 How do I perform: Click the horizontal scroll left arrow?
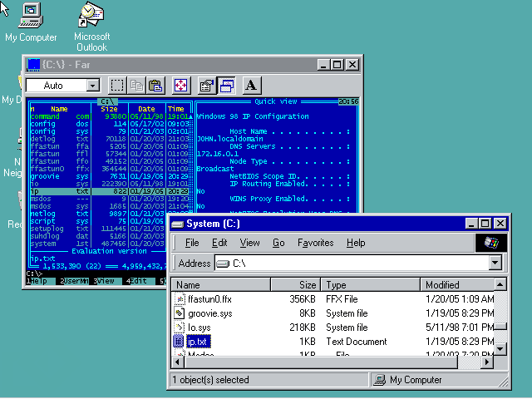click(177, 362)
